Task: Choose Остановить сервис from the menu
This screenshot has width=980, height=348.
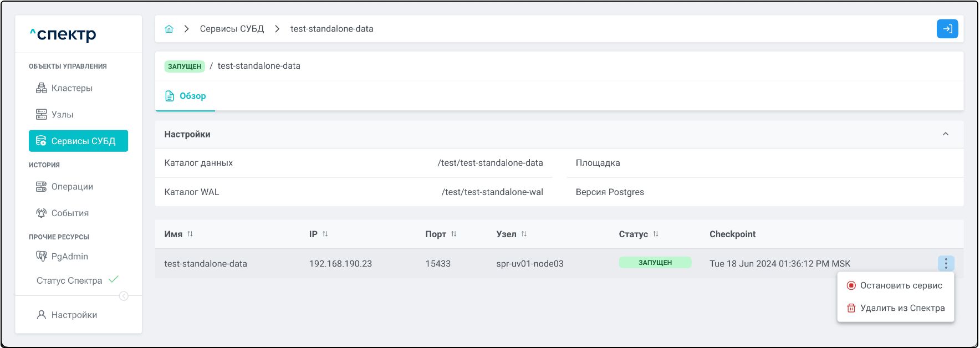Action: (900, 285)
